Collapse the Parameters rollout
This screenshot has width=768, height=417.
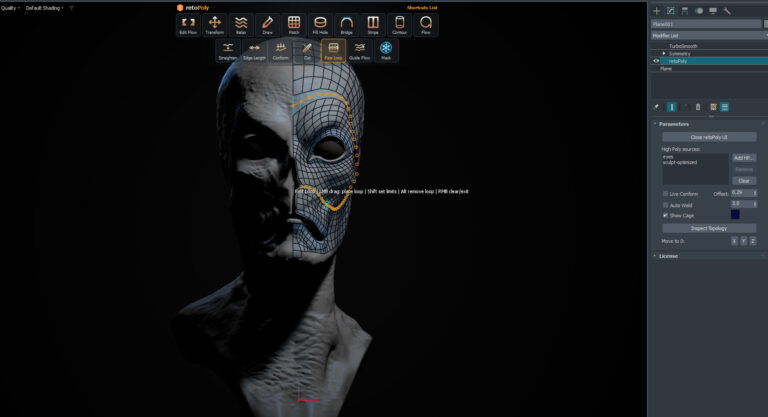point(673,124)
